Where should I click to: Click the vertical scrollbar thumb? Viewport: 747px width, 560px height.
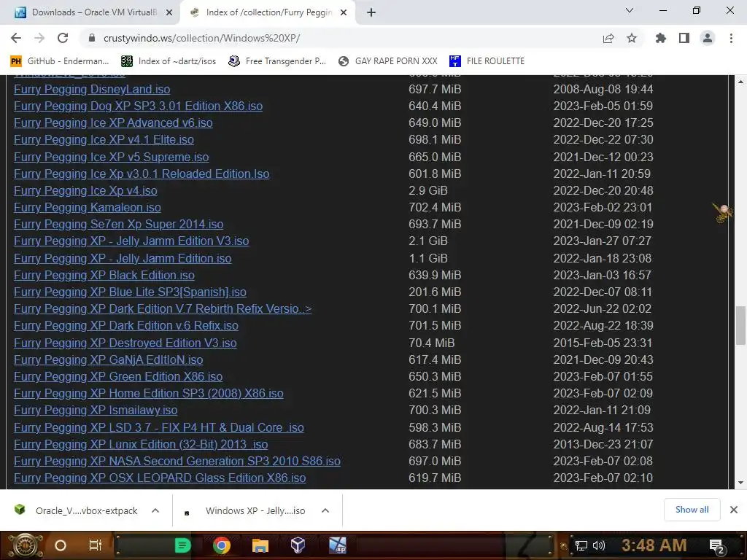(x=740, y=325)
